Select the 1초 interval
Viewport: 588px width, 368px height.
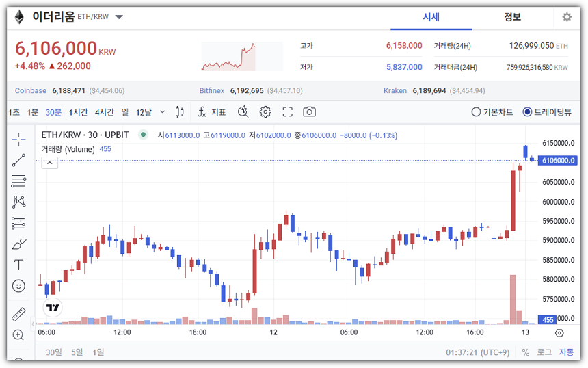[14, 112]
